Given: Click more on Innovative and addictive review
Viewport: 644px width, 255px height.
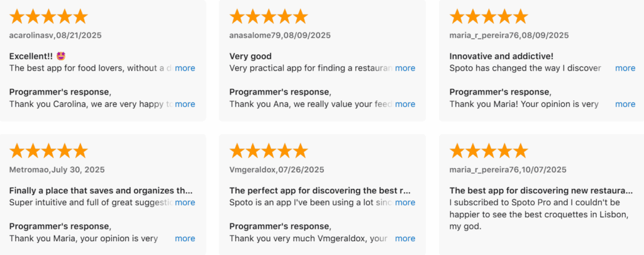Looking at the screenshot, I should click(x=625, y=68).
